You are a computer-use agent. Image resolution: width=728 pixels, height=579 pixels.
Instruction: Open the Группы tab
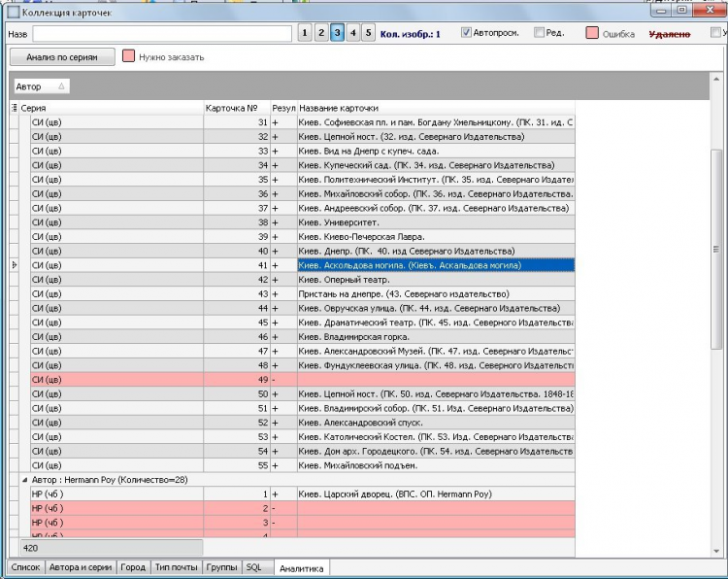pyautogui.click(x=221, y=567)
